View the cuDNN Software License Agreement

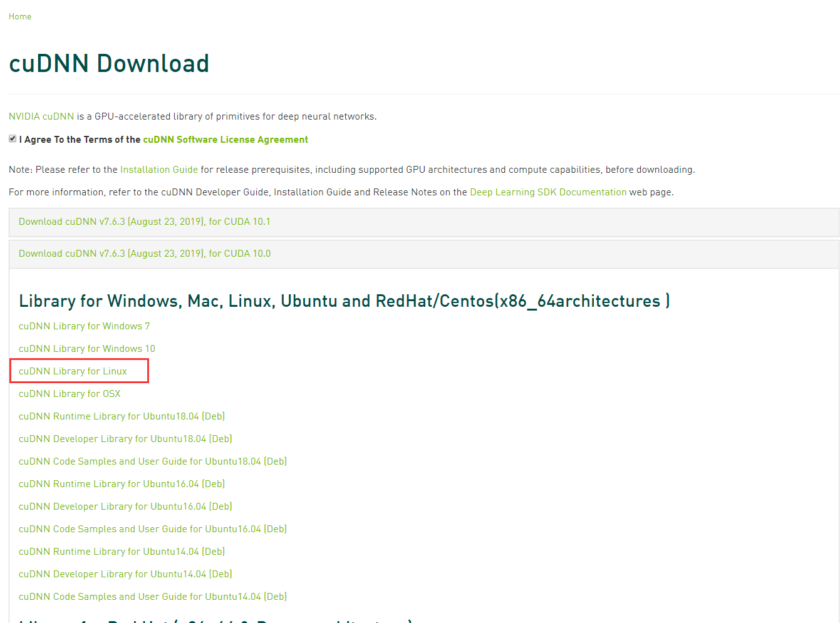225,139
